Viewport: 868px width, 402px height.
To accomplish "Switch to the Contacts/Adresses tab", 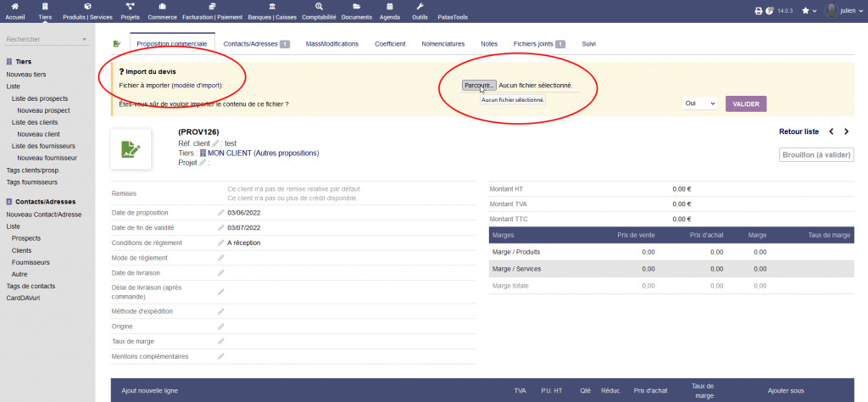I will coord(256,43).
